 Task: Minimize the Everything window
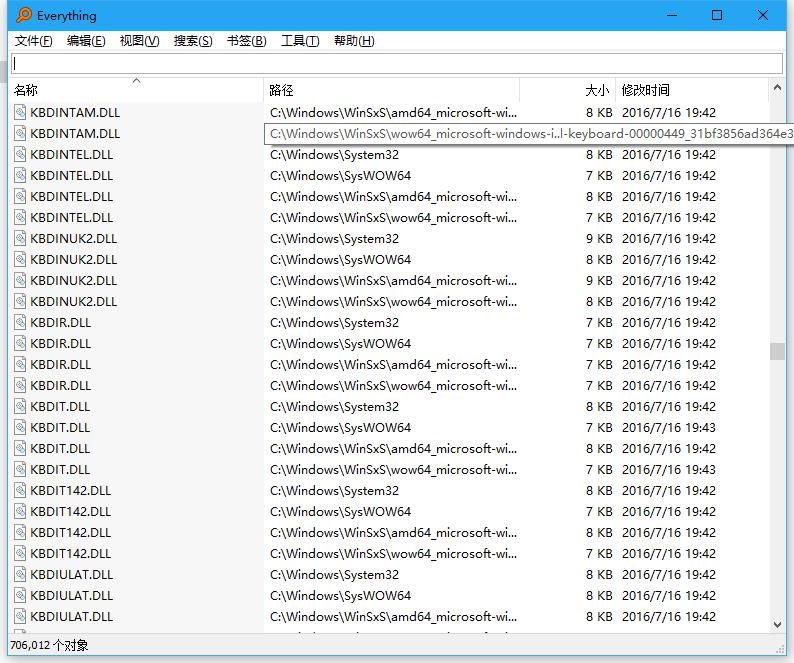(672, 15)
